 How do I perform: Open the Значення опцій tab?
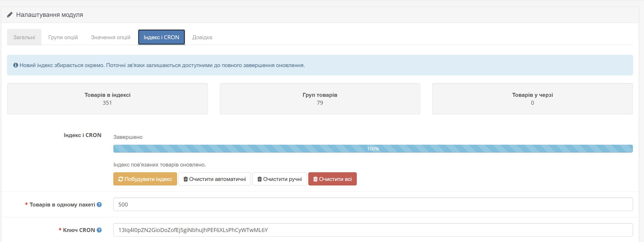(111, 37)
